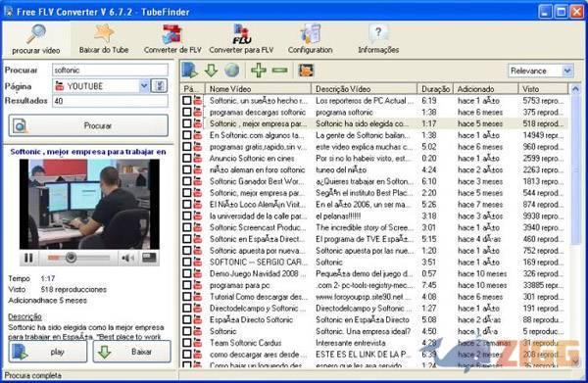This screenshot has height=383, width=588.
Task: Click the globe open-in-browser icon
Action: tap(231, 71)
